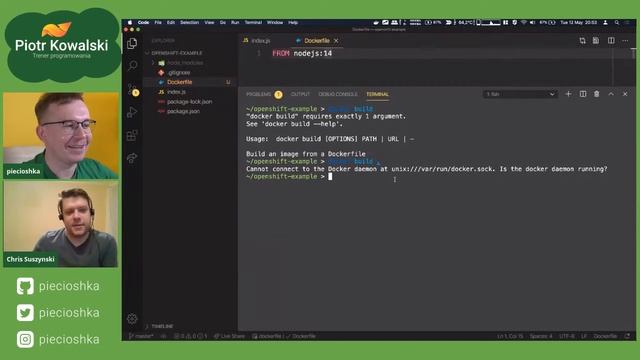Select Dockerfile in the Explorer tree
The height and width of the screenshot is (360, 640).
click(x=179, y=82)
